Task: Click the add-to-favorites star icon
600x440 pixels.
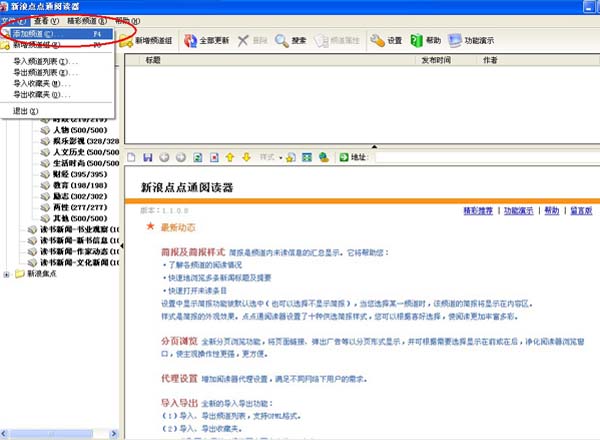Action: pos(291,157)
